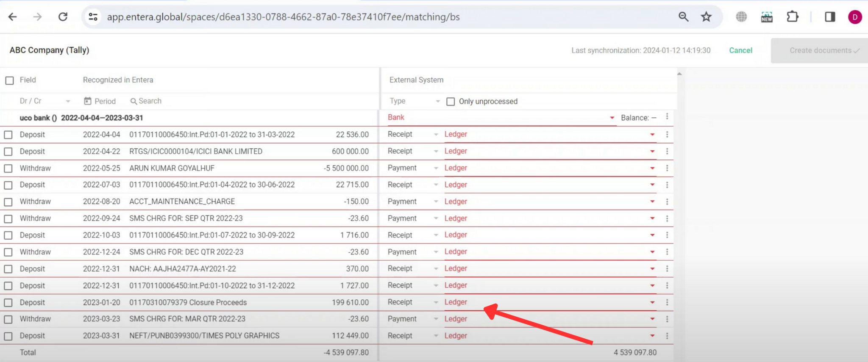The image size is (868, 362).
Task: Open three-dot menu for TIMES POLY GRAPHICS row
Action: [667, 336]
